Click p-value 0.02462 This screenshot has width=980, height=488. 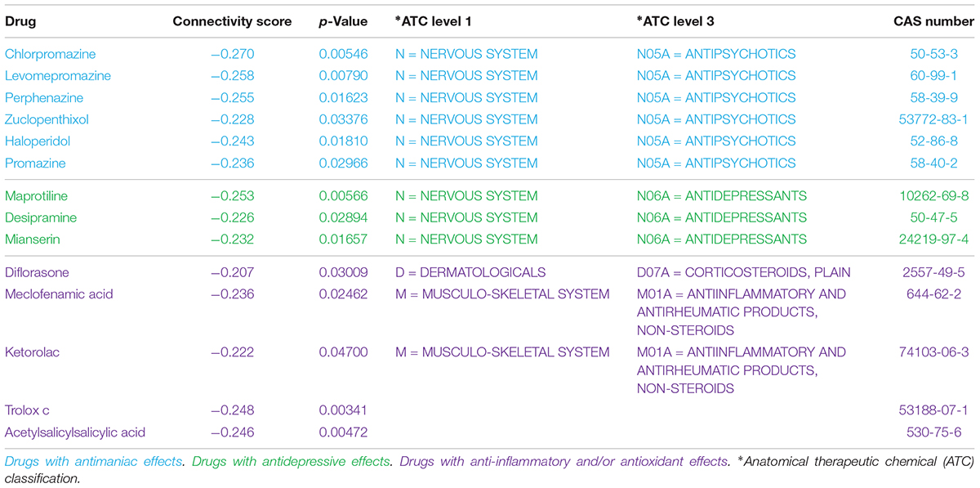pos(343,293)
